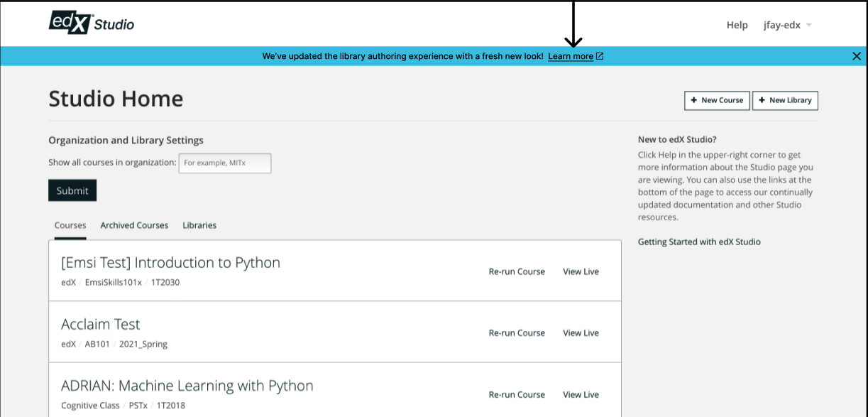Click the Learn more banner link
The image size is (868, 417).
coord(570,56)
